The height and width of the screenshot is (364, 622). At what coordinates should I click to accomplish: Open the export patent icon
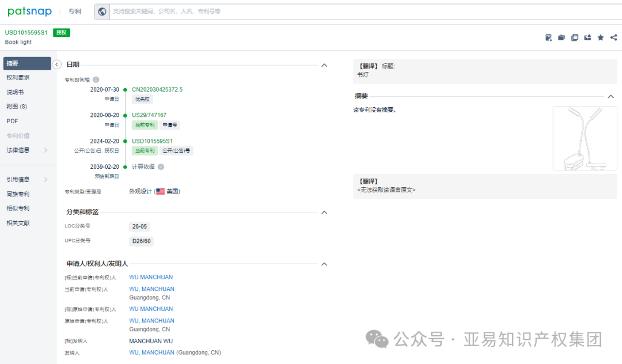tap(587, 37)
